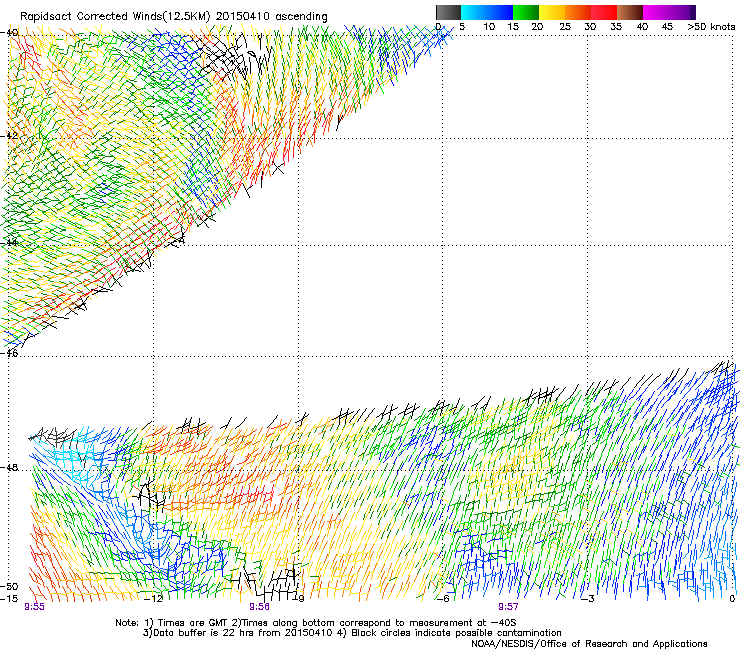Click the '-44' latitude axis label
The height and width of the screenshot is (650, 740).
click(x=9, y=243)
